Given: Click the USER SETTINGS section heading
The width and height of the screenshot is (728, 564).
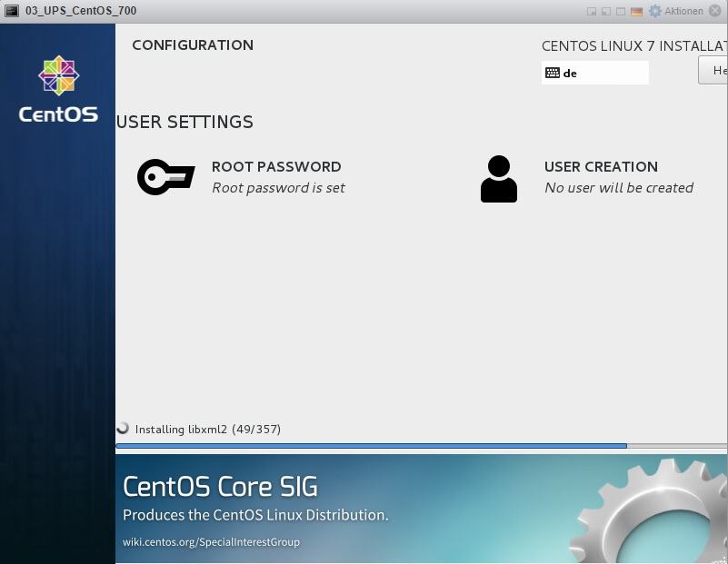Looking at the screenshot, I should 184,122.
